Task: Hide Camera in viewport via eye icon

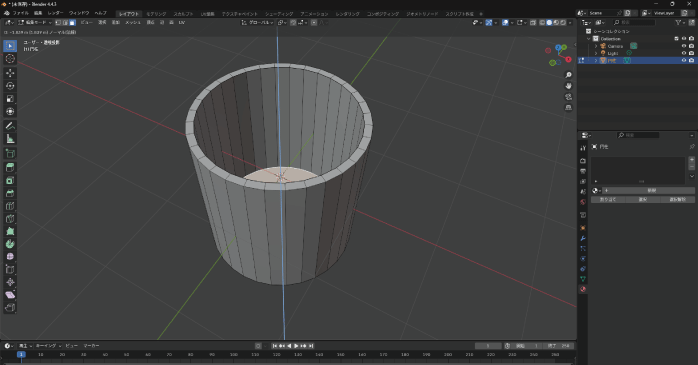Action: click(x=684, y=46)
